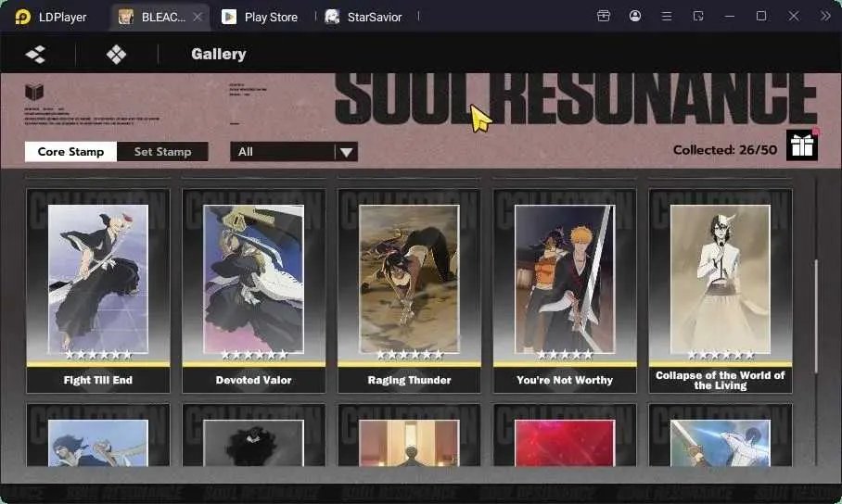Click the LDPlayer logo icon
The width and height of the screenshot is (842, 504).
pos(22,18)
